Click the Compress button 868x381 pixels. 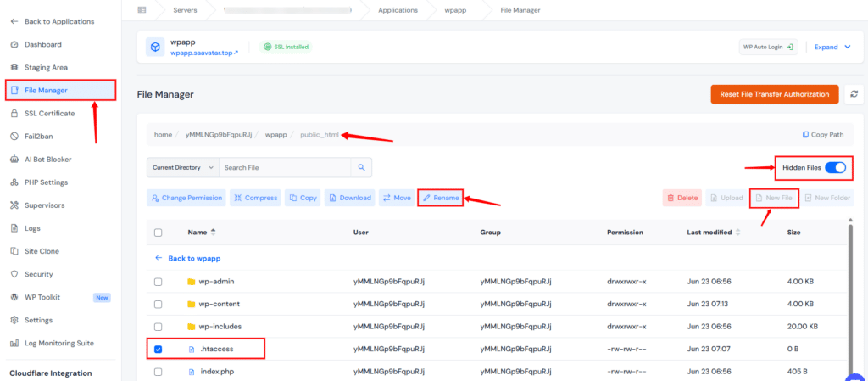coord(255,198)
